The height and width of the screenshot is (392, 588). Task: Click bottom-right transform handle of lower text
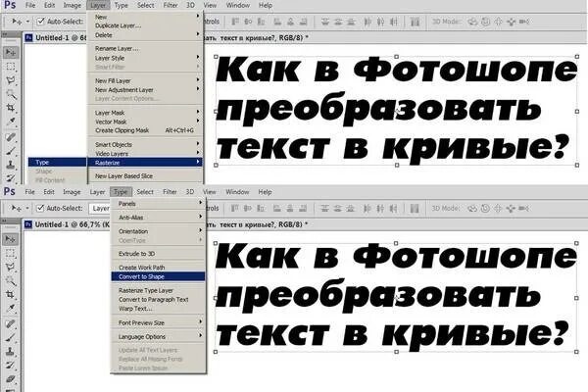577,352
